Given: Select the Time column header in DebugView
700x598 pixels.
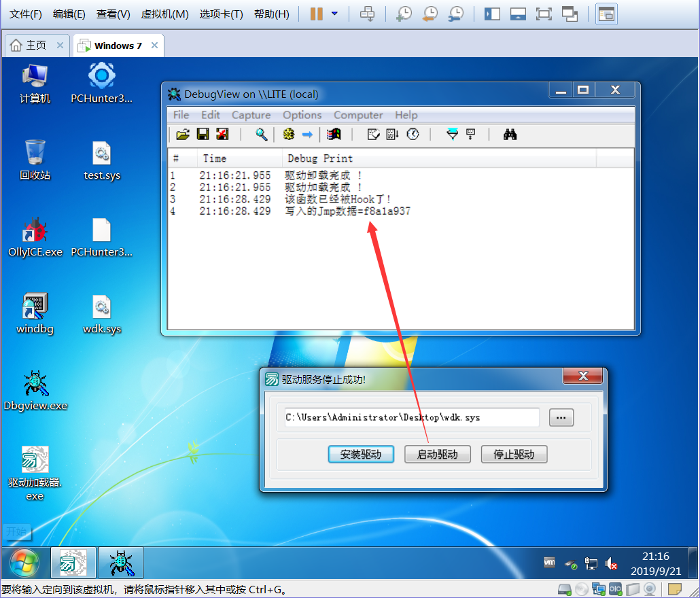Looking at the screenshot, I should point(239,158).
